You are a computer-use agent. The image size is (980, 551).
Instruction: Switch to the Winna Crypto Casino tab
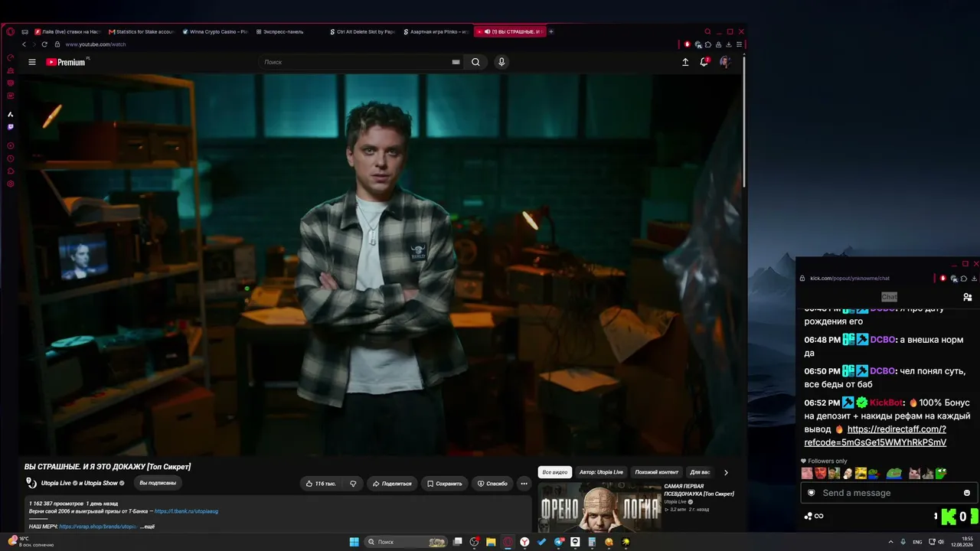(217, 31)
